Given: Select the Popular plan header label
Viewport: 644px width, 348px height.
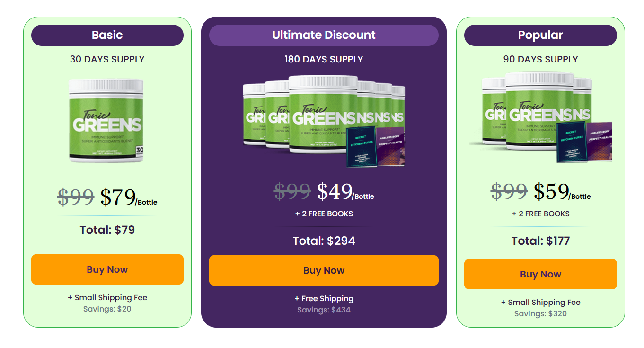Looking at the screenshot, I should (540, 35).
